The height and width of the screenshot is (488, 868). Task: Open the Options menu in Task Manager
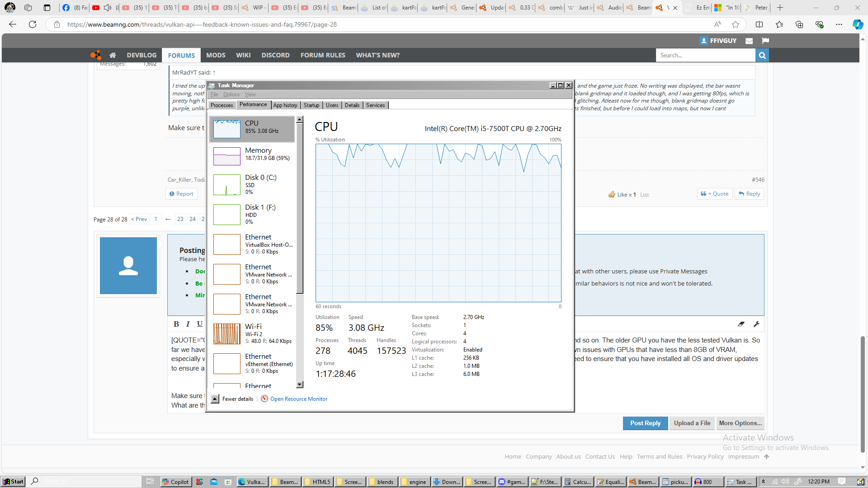231,94
